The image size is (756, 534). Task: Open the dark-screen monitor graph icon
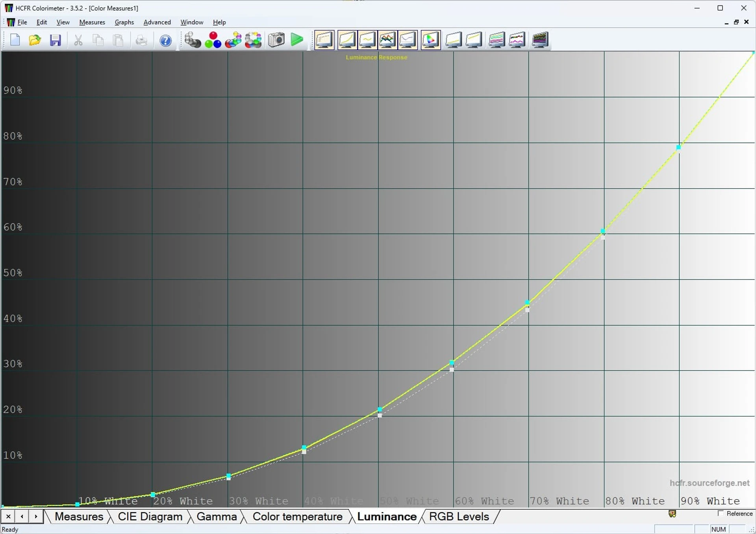pos(540,40)
